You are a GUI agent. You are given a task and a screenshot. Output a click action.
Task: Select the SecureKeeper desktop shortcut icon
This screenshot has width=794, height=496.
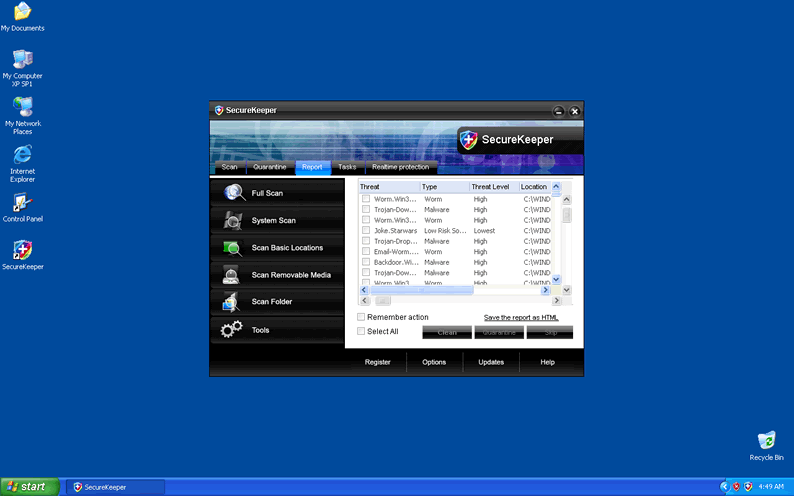[x=22, y=250]
